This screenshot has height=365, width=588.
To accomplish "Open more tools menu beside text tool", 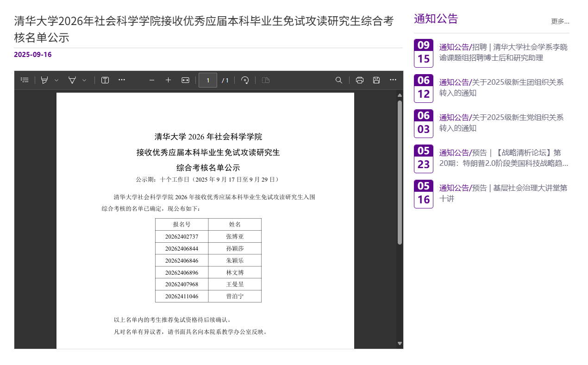I will tap(122, 80).
